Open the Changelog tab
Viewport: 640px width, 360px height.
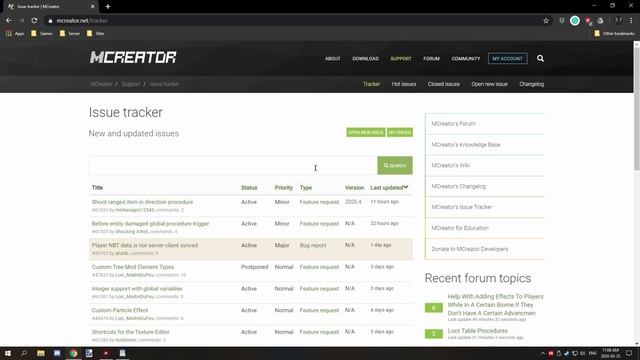(x=531, y=84)
